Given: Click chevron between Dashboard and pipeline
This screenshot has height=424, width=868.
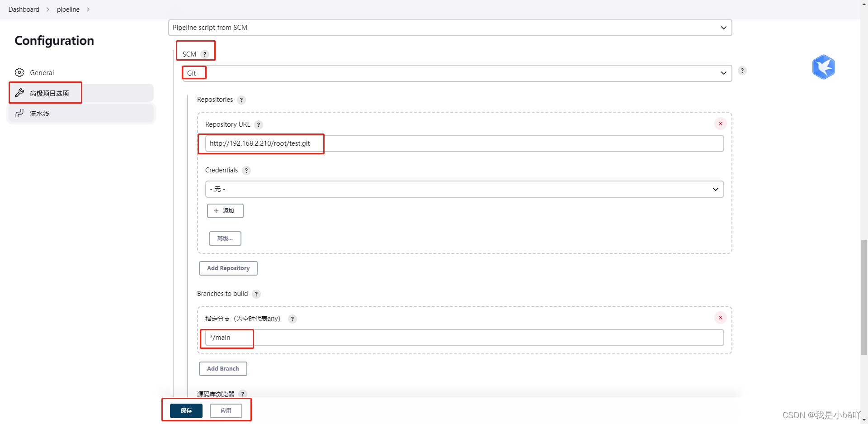Looking at the screenshot, I should (x=48, y=10).
